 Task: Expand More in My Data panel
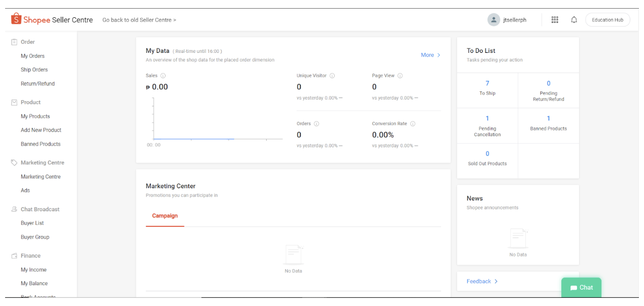coord(430,55)
